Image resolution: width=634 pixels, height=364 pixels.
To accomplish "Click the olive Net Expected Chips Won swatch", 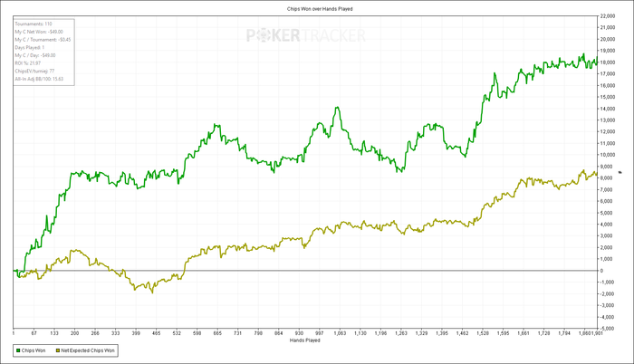I will (57, 350).
